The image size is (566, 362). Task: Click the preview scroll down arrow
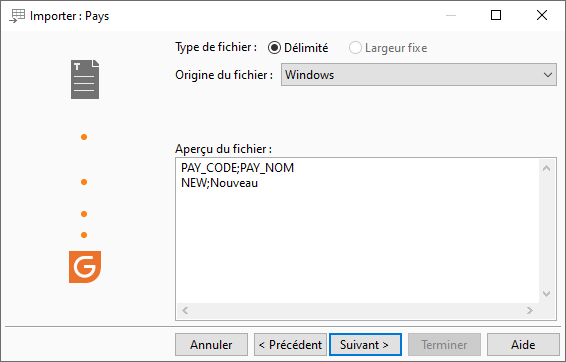click(x=547, y=294)
